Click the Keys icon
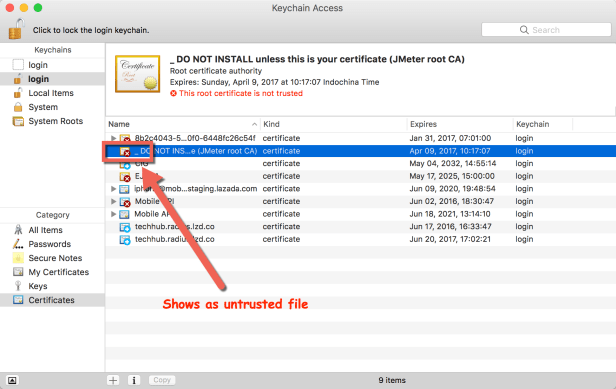The image size is (616, 389). coord(18,286)
